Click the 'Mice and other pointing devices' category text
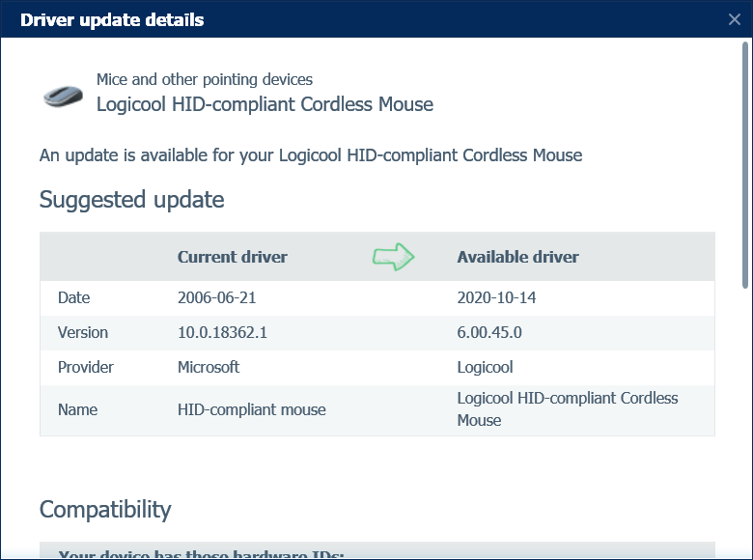The height and width of the screenshot is (560, 753). coord(204,80)
